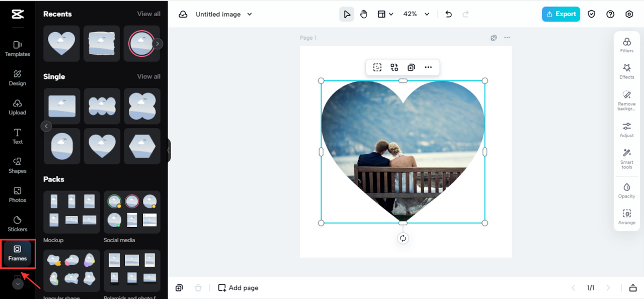Expand more sidebar tools with down chevron

[x=18, y=284]
